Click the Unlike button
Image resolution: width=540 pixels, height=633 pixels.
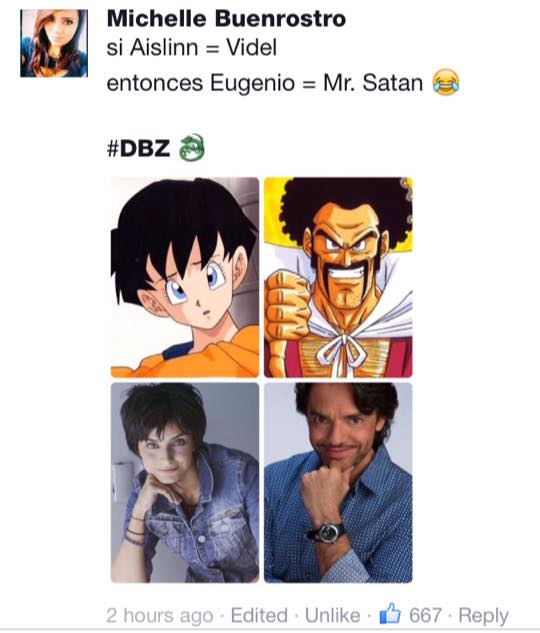[333, 616]
